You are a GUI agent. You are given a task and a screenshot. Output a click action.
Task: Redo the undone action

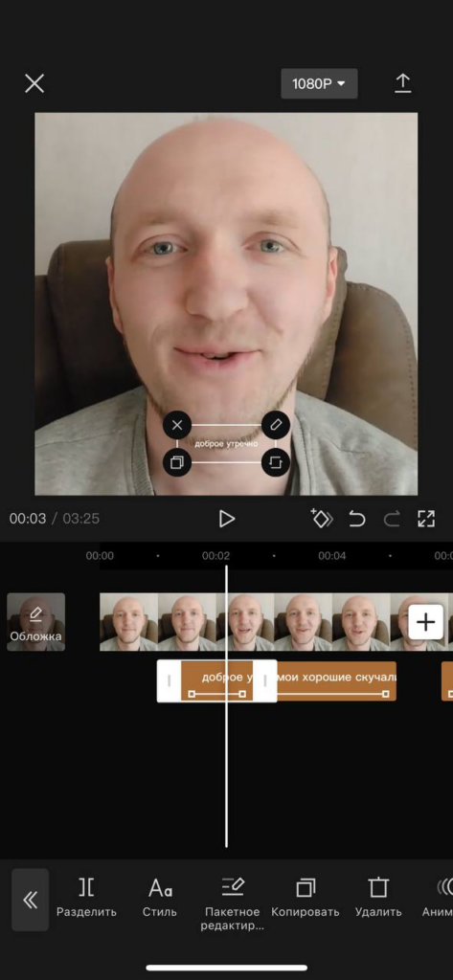(x=392, y=519)
